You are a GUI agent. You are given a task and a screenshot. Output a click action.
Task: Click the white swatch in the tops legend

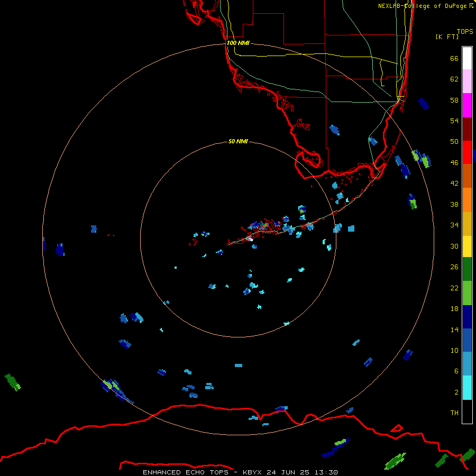click(467, 58)
